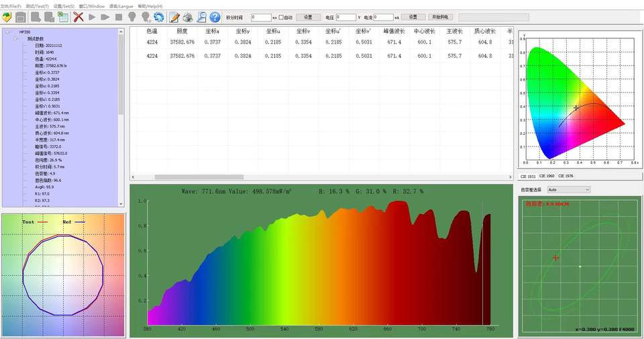Image resolution: width=644 pixels, height=339 pixels.
Task: Switch to the CIE 1960 tab
Action: pyautogui.click(x=547, y=176)
